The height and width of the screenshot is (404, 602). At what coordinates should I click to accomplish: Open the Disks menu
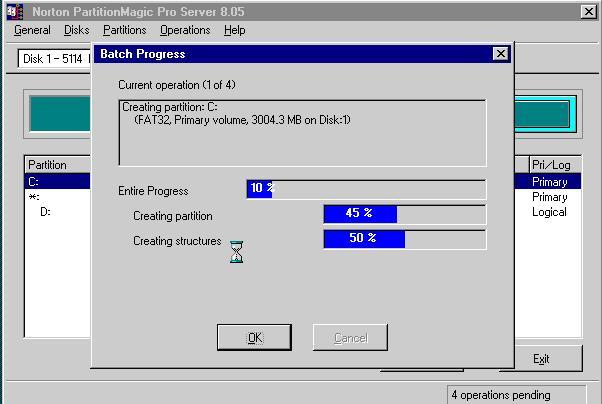pyautogui.click(x=76, y=30)
